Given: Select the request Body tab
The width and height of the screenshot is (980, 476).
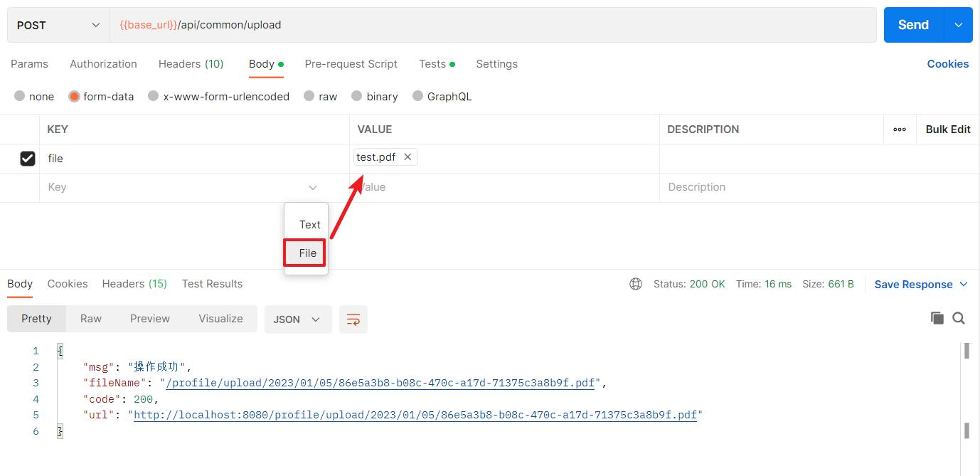Looking at the screenshot, I should click(266, 64).
